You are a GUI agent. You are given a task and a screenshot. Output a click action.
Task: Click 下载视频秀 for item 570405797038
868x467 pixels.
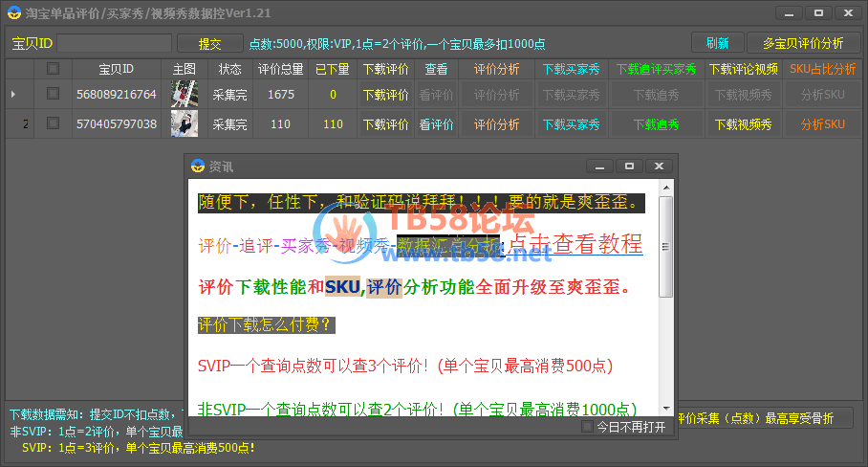tap(743, 124)
